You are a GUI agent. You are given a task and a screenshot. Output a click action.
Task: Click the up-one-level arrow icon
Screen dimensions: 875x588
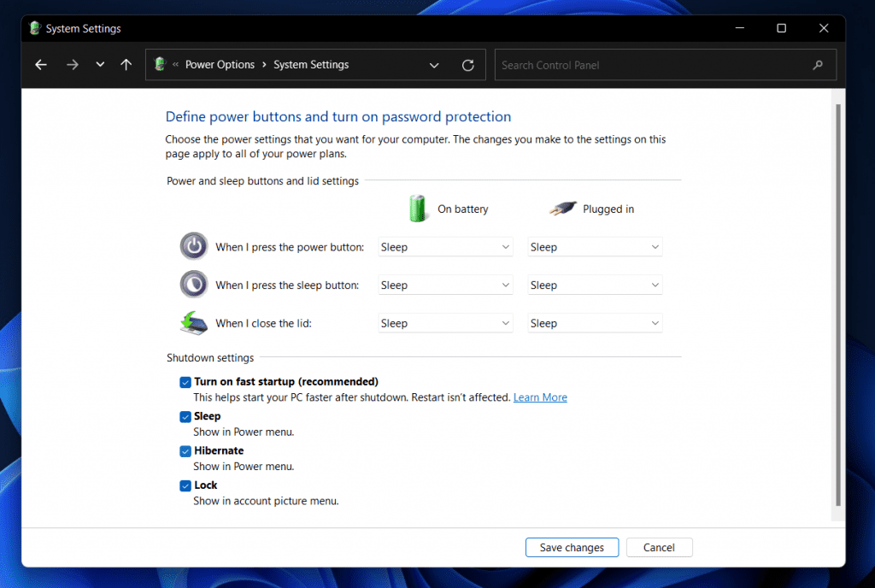126,64
